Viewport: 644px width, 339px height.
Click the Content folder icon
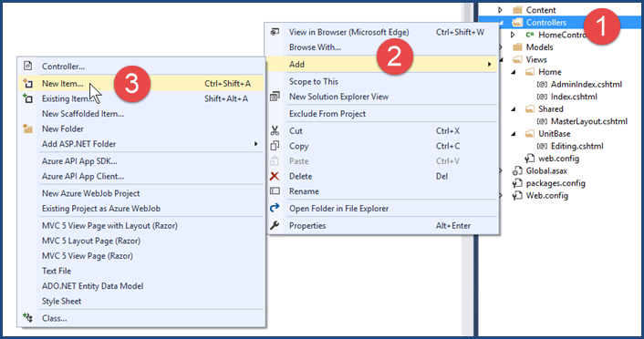click(517, 10)
